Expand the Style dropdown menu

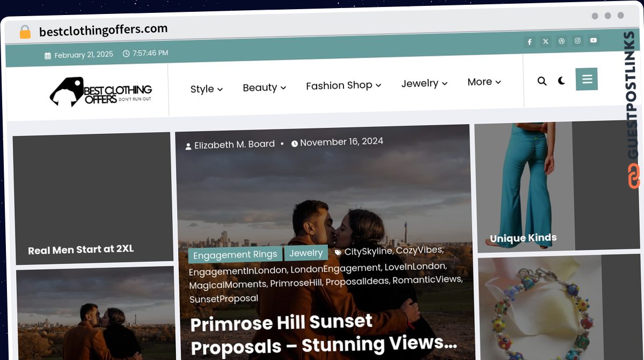click(x=207, y=89)
